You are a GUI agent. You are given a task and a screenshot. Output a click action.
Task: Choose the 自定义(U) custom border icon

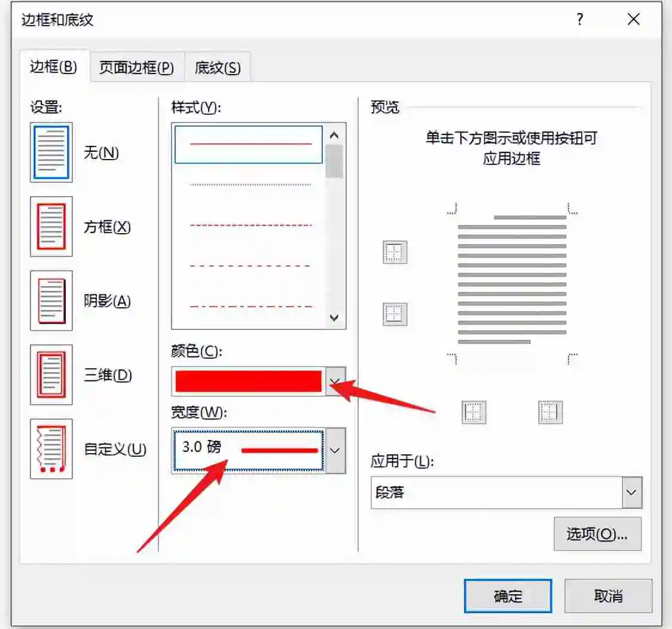click(51, 448)
